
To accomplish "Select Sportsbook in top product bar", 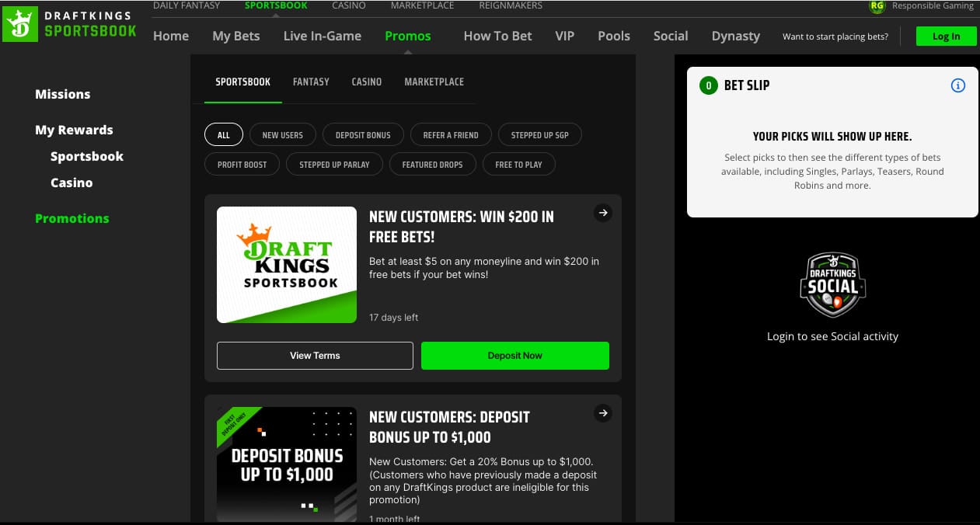I will 276,5.
